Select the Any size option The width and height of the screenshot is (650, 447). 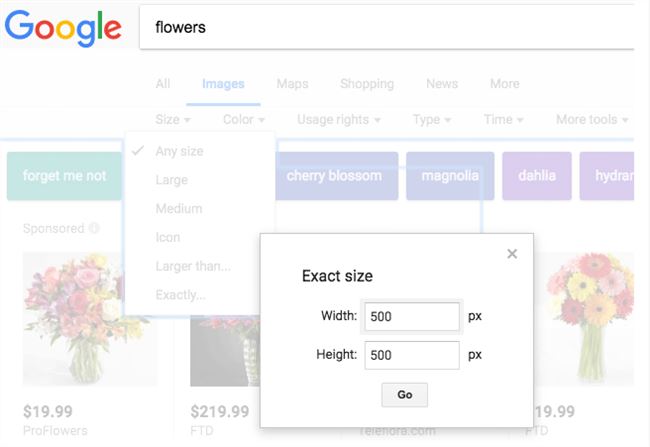click(179, 151)
